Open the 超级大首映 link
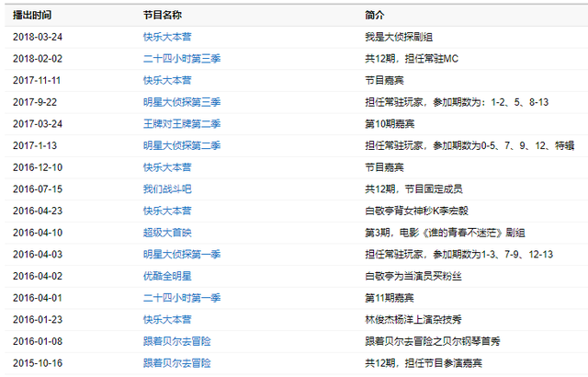Viewport: 588px width, 377px height. click(x=167, y=233)
